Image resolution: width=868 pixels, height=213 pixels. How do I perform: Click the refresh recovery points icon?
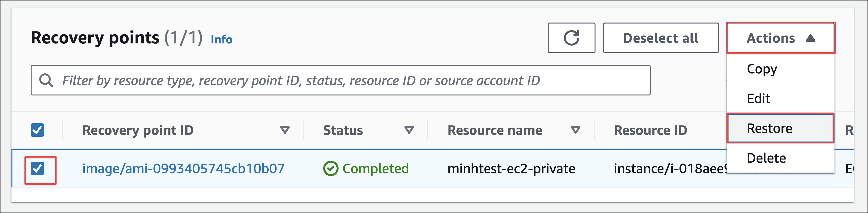coord(571,38)
